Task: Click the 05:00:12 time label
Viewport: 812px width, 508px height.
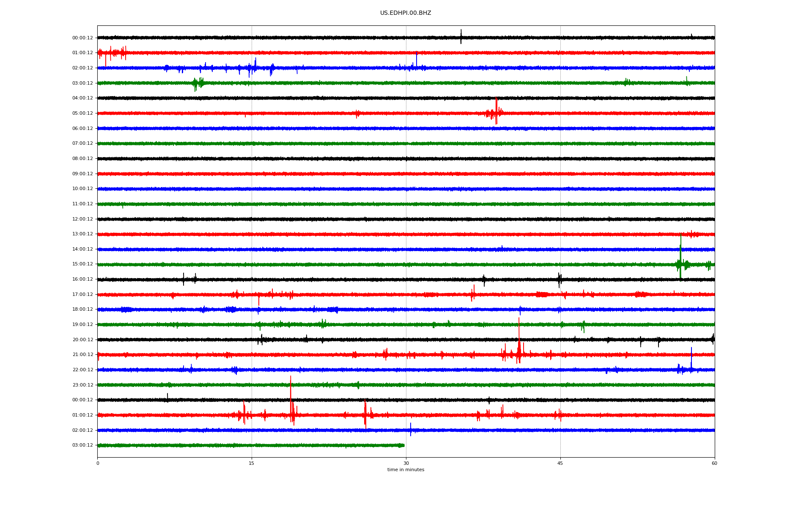Action: click(82, 113)
